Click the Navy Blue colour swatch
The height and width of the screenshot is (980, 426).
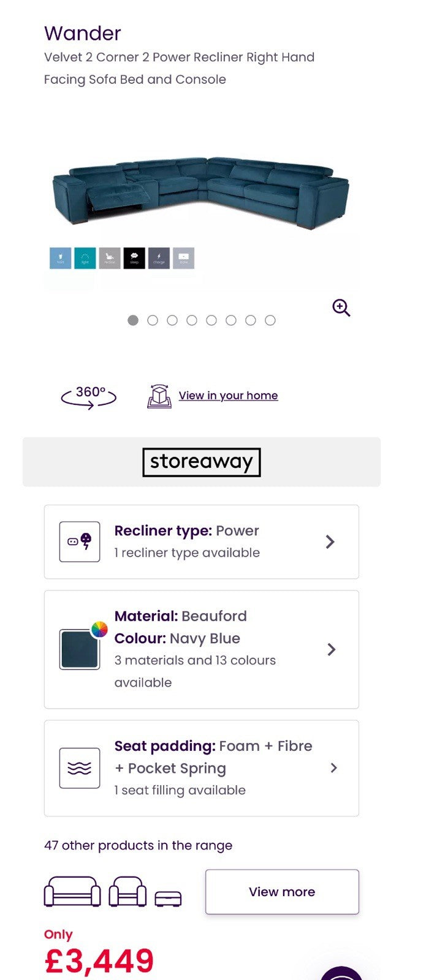point(80,649)
